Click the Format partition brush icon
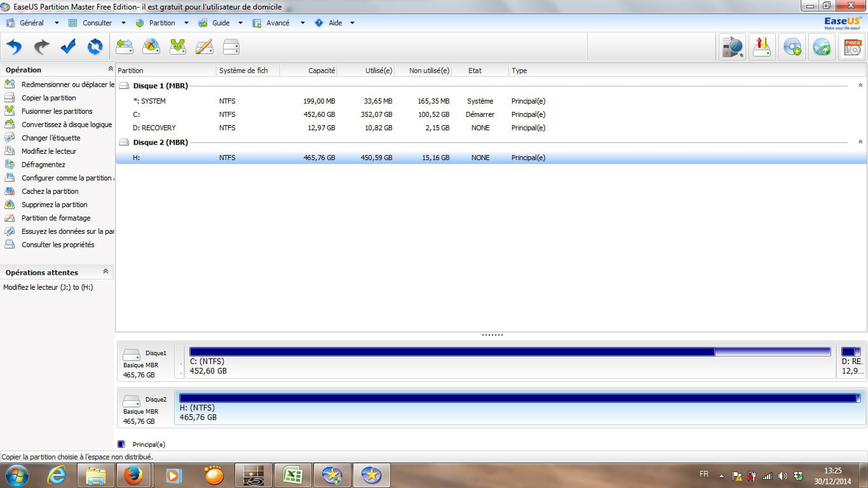This screenshot has width=868, height=488. (x=204, y=47)
